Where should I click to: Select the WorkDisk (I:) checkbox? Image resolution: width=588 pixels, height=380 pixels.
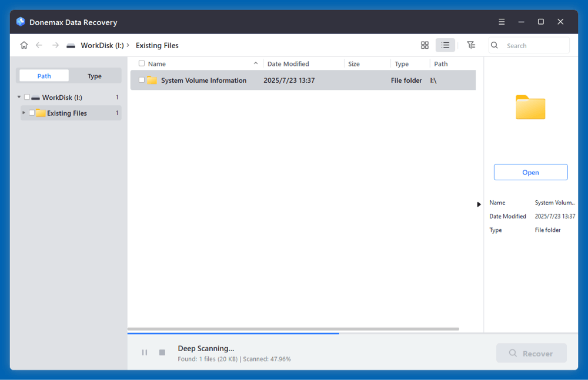[26, 97]
